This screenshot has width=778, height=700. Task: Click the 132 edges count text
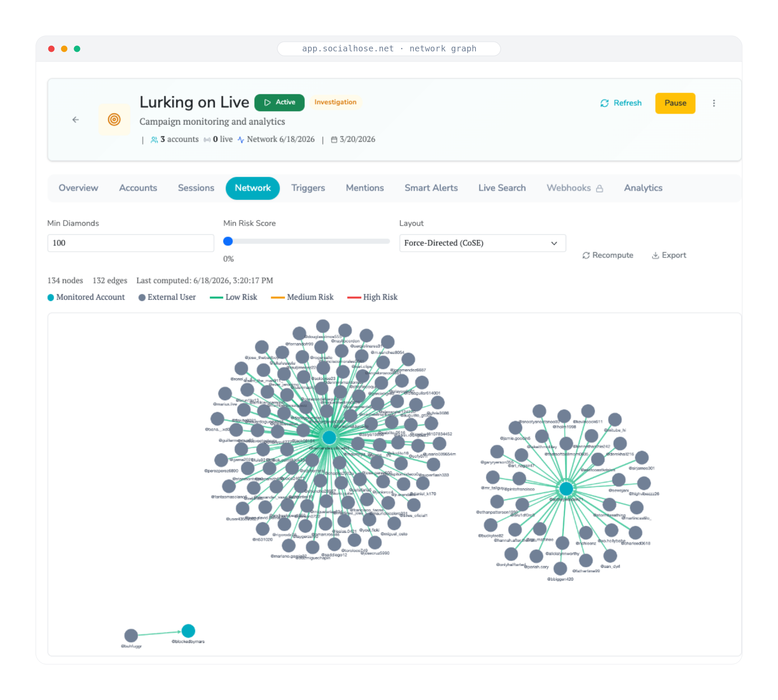pyautogui.click(x=110, y=280)
